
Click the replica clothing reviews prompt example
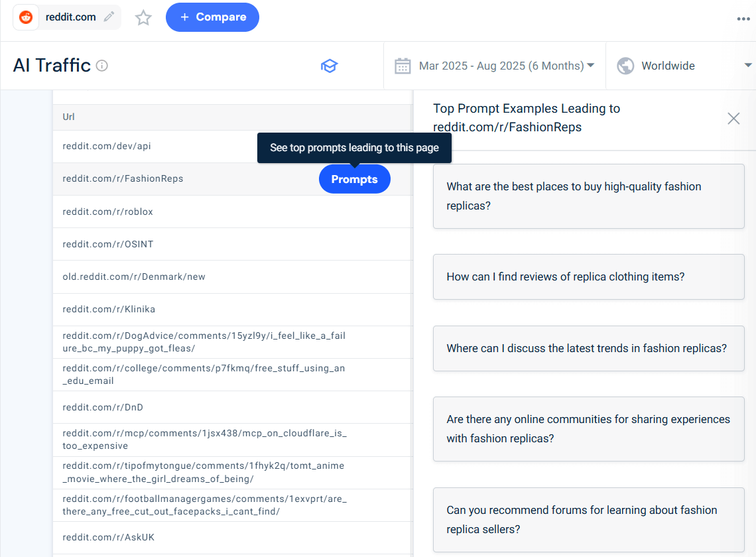point(588,277)
